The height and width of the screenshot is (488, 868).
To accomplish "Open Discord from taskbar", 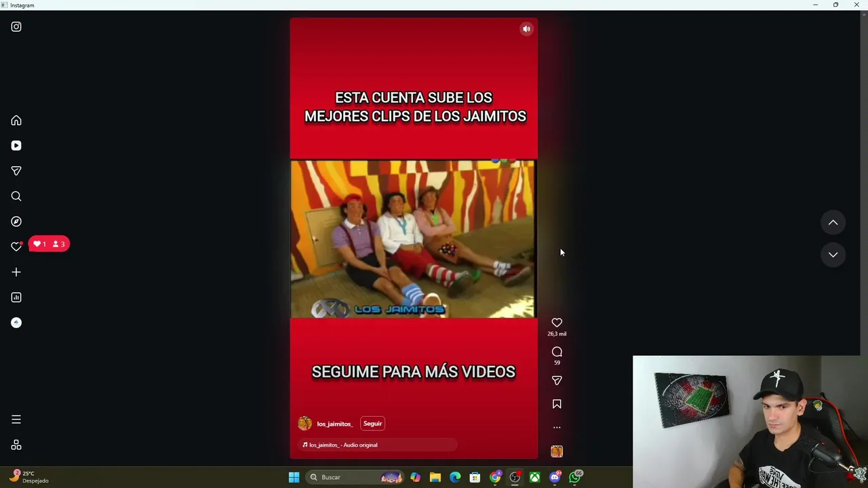I will (555, 477).
